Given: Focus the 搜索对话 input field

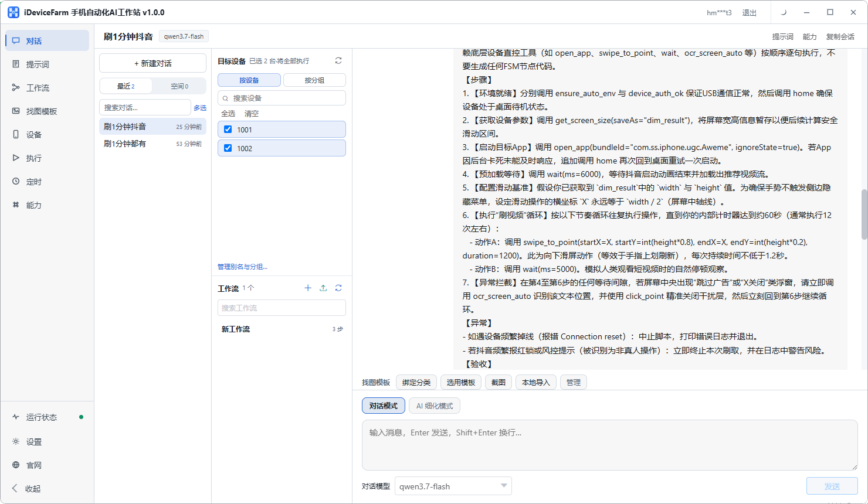Looking at the screenshot, I should point(145,107).
